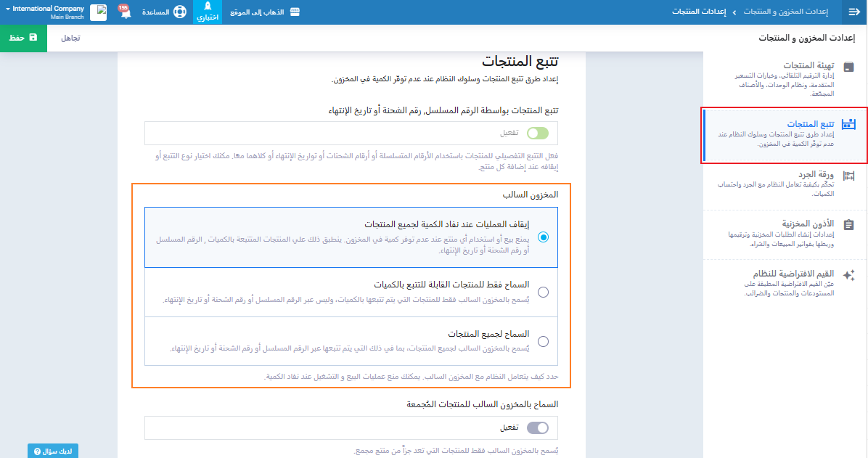
Task: Click the Discard (تجاهل) button
Action: point(70,37)
